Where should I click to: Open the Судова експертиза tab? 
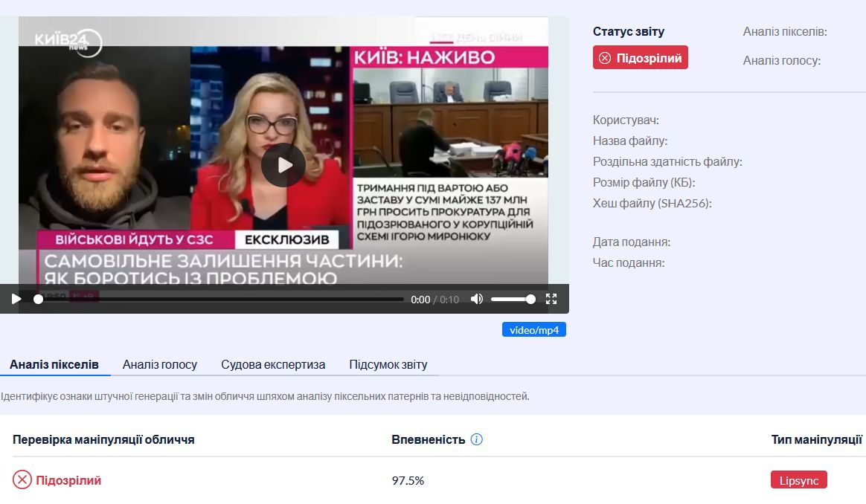[x=273, y=364]
